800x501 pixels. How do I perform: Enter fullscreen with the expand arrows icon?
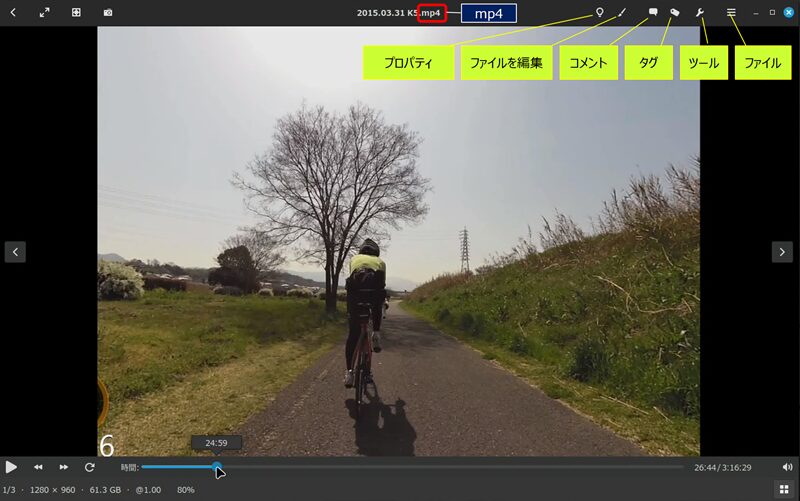44,12
